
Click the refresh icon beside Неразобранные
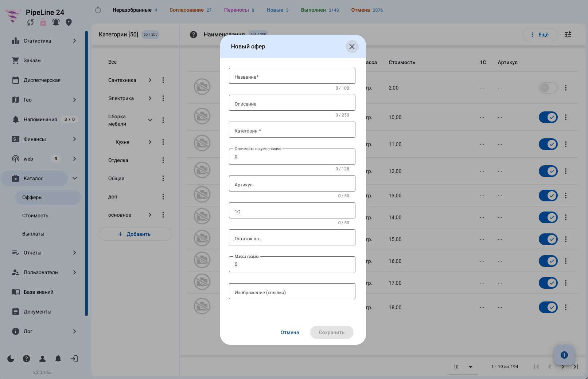[x=98, y=10]
